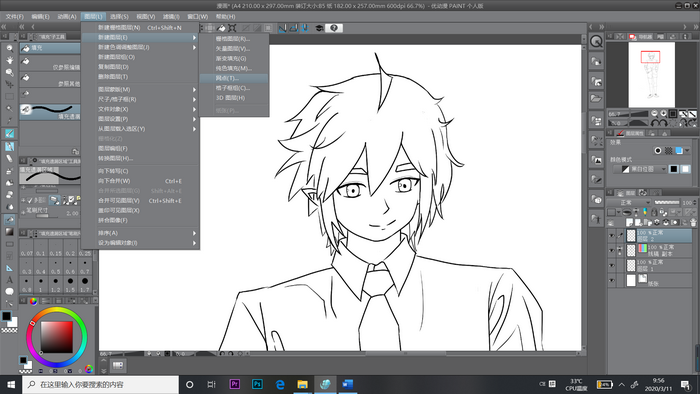
Task: Open Photoshop from the Windows taskbar
Action: pyautogui.click(x=257, y=384)
